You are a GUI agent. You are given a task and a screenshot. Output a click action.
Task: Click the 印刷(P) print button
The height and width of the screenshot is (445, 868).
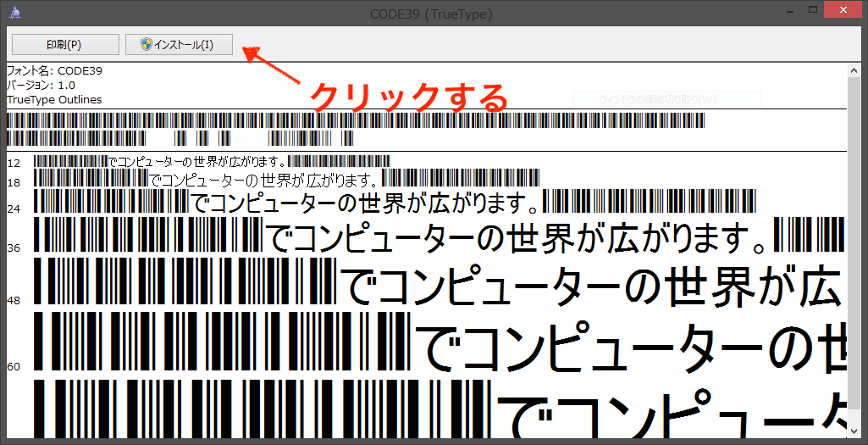[x=64, y=44]
